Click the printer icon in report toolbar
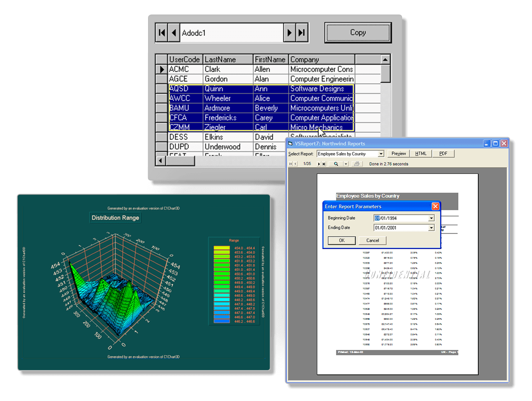This screenshot has width=532, height=401. coord(357,164)
